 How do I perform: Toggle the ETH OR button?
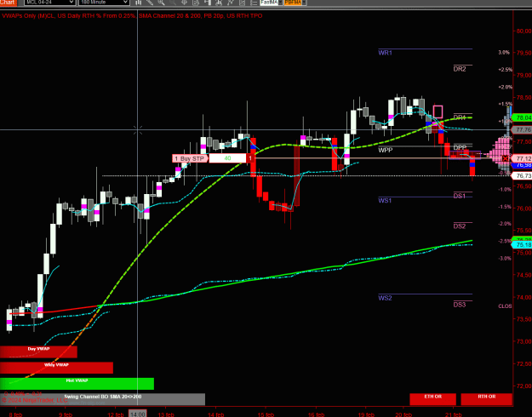[x=432, y=399]
